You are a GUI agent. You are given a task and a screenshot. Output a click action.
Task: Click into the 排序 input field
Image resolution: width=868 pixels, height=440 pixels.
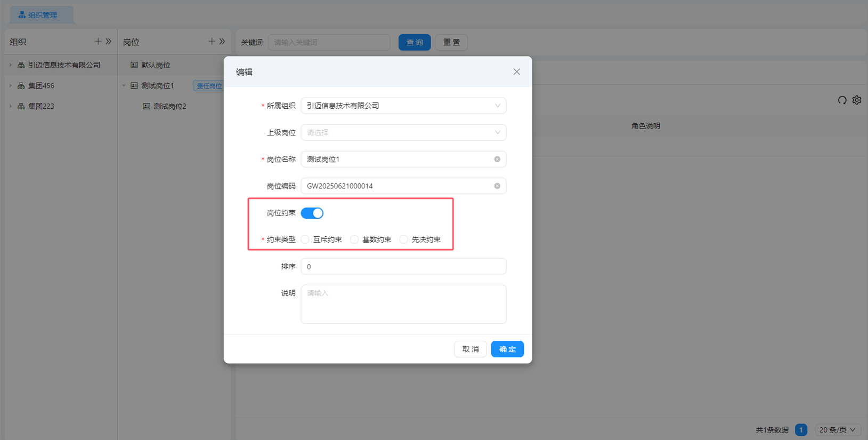tap(403, 266)
